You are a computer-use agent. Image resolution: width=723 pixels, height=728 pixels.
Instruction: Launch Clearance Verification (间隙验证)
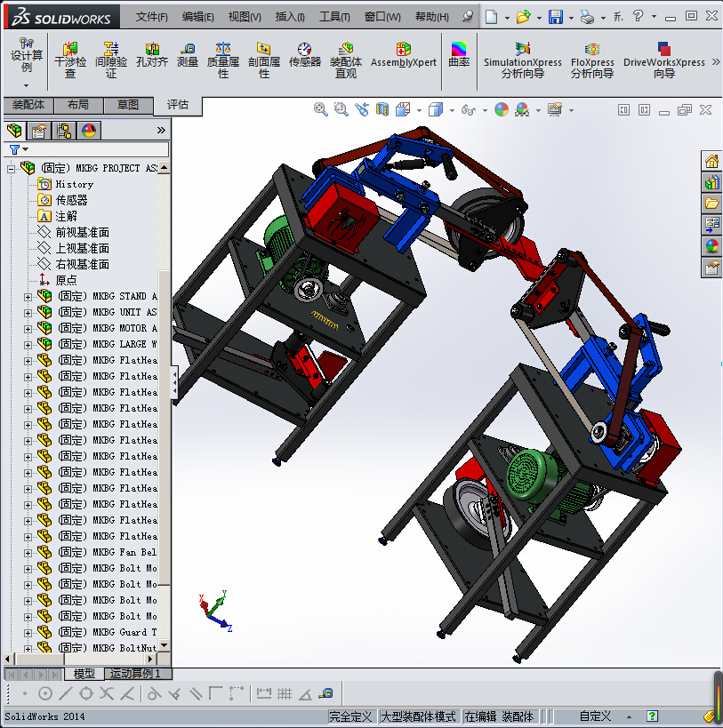[x=111, y=60]
